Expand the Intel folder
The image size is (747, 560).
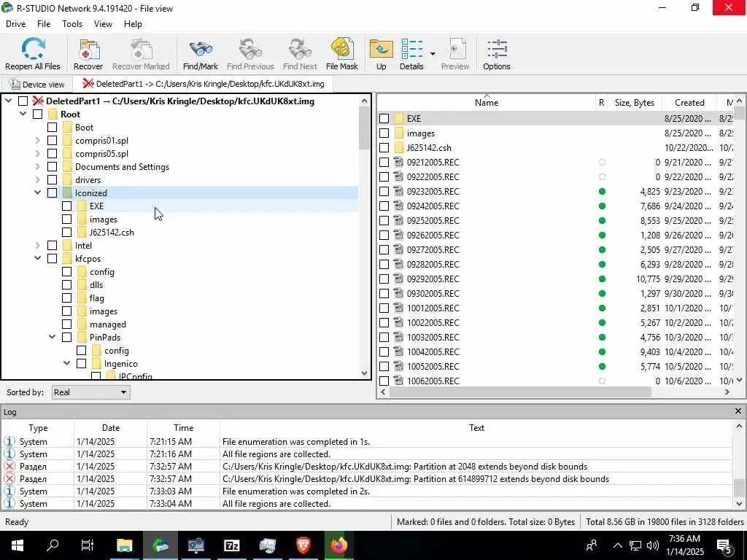point(38,246)
